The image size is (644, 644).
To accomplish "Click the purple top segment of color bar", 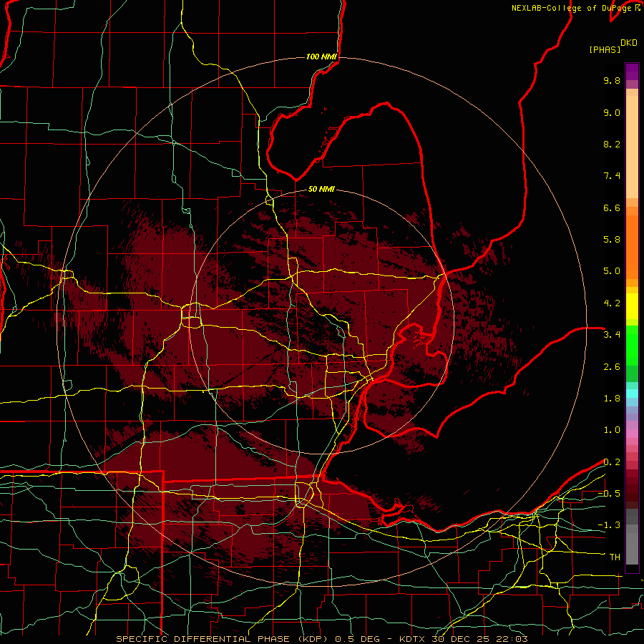I will point(632,72).
